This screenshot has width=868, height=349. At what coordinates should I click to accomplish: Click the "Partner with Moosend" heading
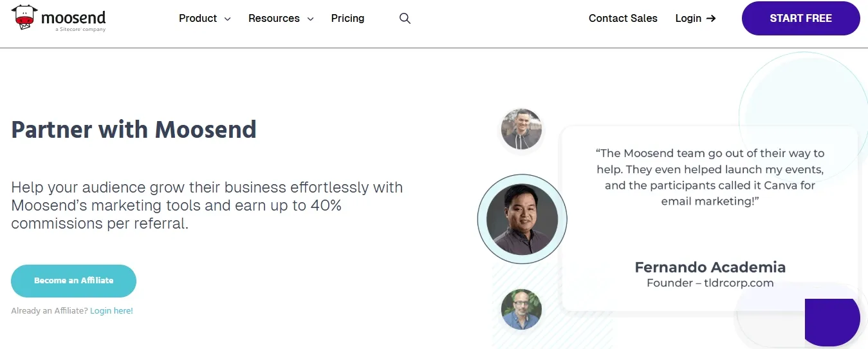point(134,129)
